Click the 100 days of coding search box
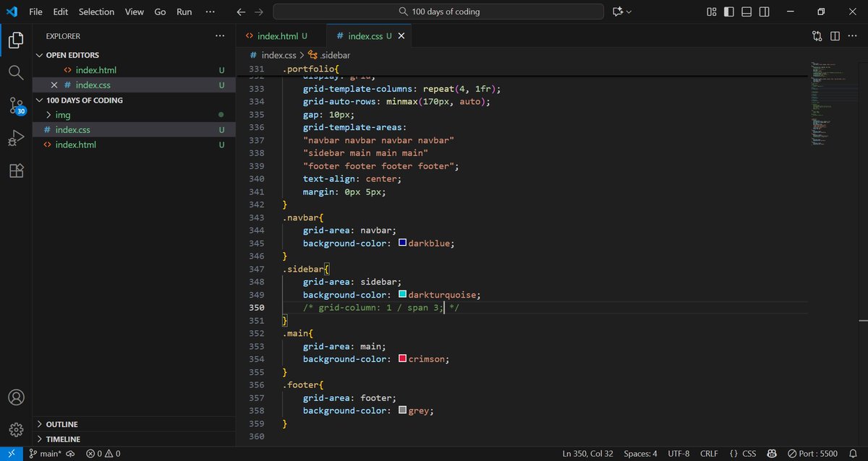The height and width of the screenshot is (461, 868). [438, 12]
